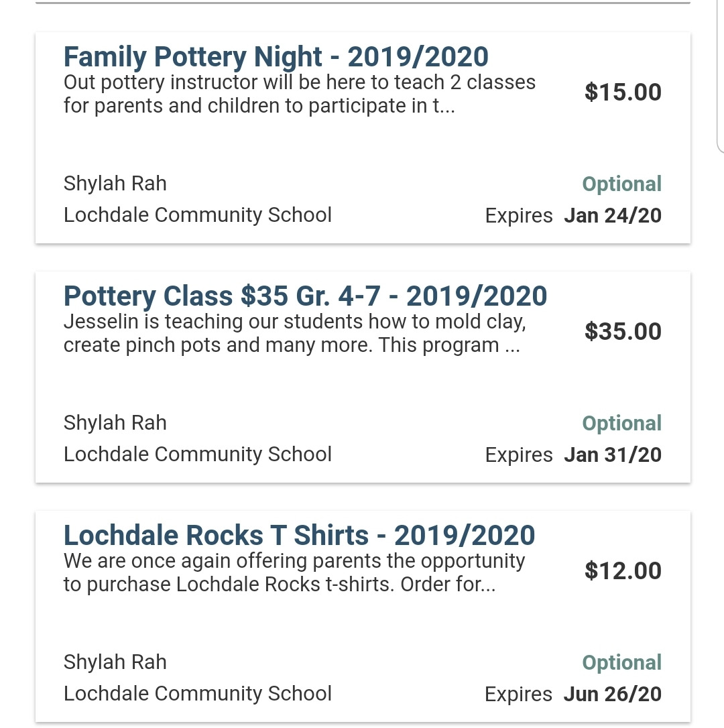Click the Jan 31/20 expiry date
The image size is (724, 728).
612,455
